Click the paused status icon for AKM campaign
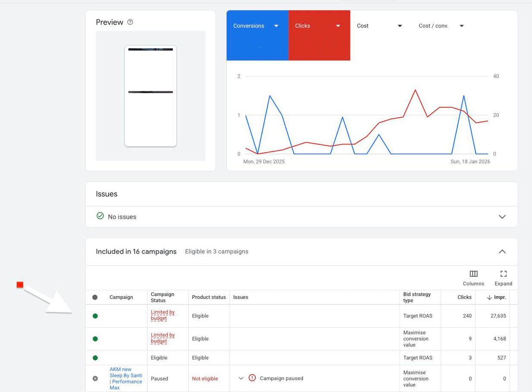Screen dimensions: 532x392 [x=95, y=379]
